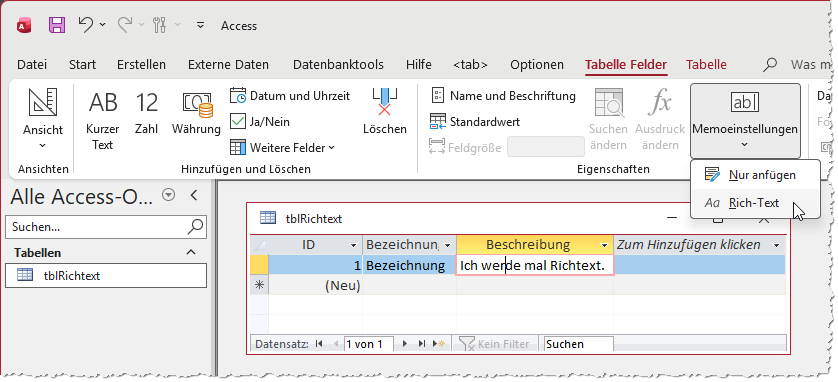The height and width of the screenshot is (382, 838).
Task: Open the Datenbanktools tab
Action: (338, 65)
